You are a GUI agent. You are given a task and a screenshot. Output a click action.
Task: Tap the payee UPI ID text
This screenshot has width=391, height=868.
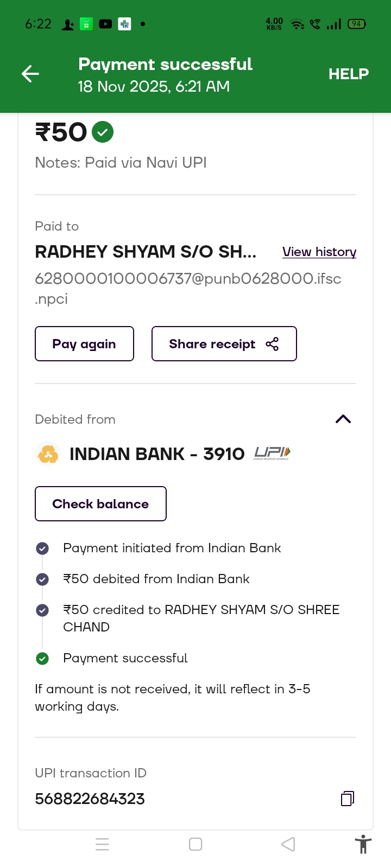pyautogui.click(x=188, y=279)
